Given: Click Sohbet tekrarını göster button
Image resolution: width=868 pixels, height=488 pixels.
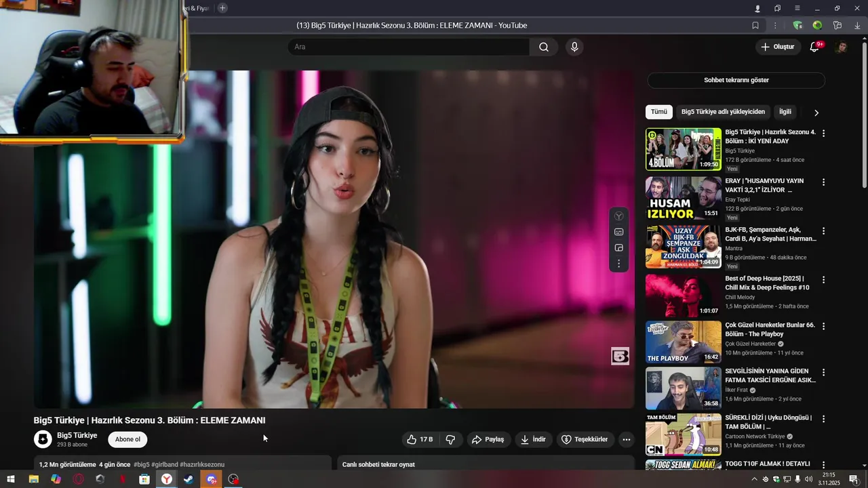Looking at the screenshot, I should point(736,80).
